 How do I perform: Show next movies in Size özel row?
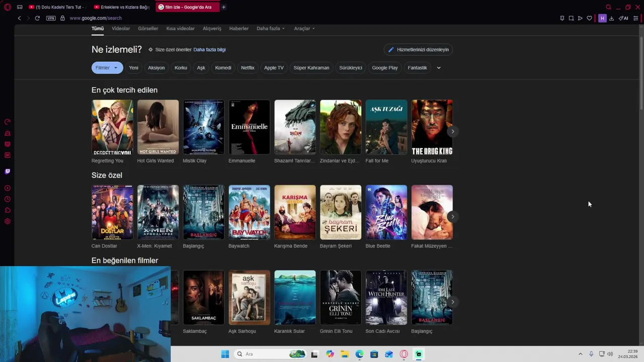tap(452, 217)
